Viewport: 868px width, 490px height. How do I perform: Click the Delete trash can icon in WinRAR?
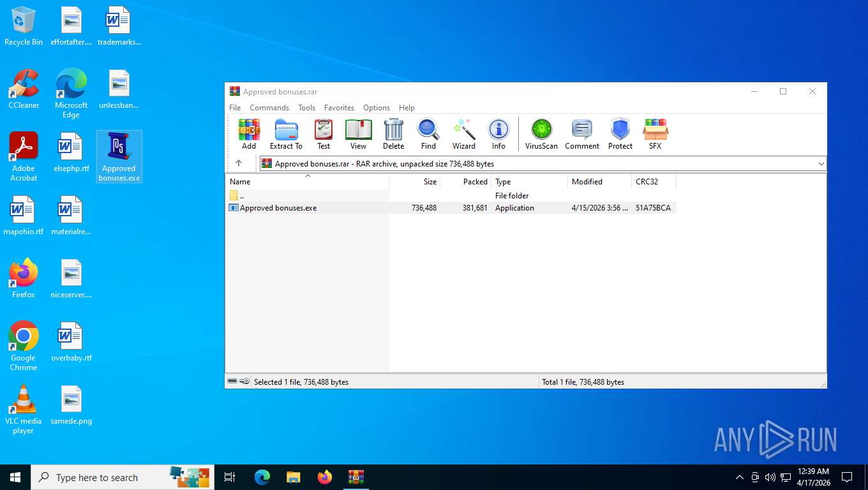click(x=393, y=134)
